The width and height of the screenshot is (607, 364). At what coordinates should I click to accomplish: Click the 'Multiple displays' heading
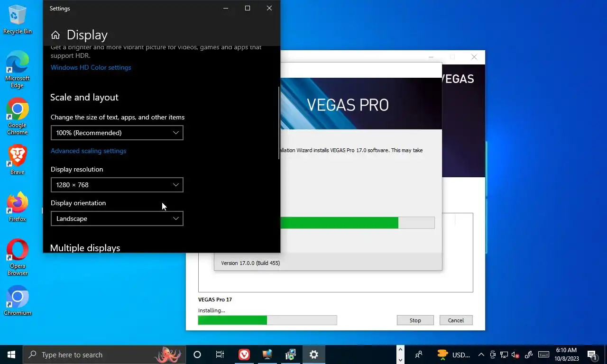click(x=85, y=248)
